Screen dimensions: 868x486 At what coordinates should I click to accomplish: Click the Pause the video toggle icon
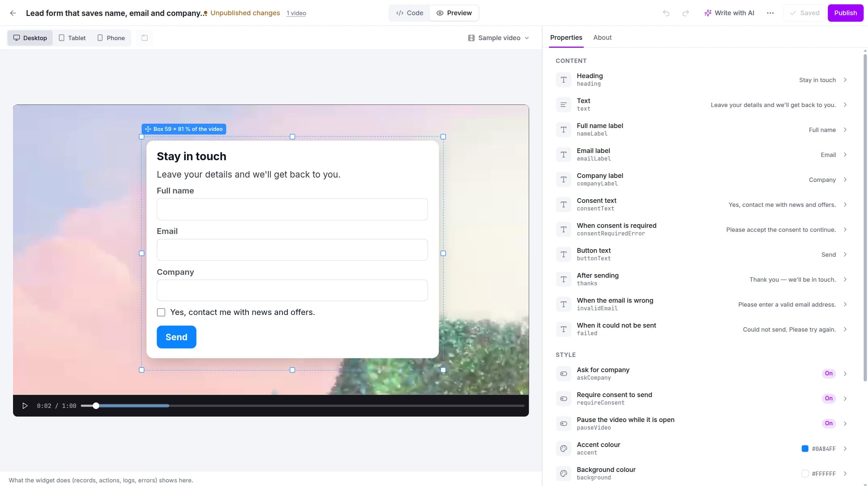point(563,424)
